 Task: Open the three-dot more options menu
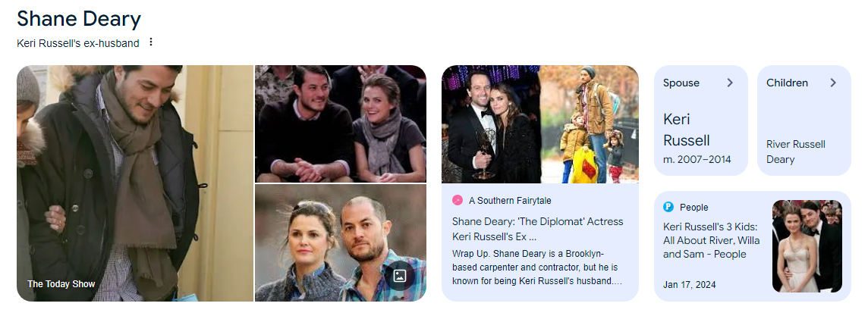coord(150,42)
